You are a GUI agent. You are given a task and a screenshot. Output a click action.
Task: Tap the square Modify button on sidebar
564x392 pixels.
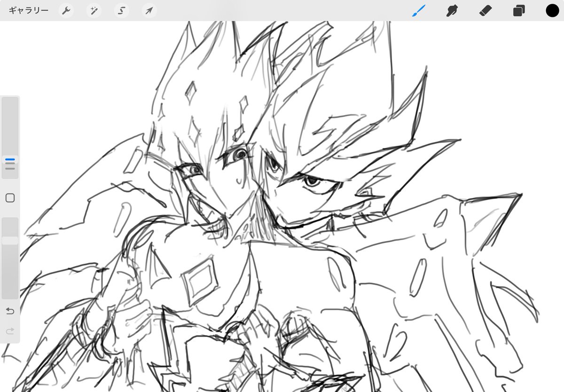click(x=10, y=198)
